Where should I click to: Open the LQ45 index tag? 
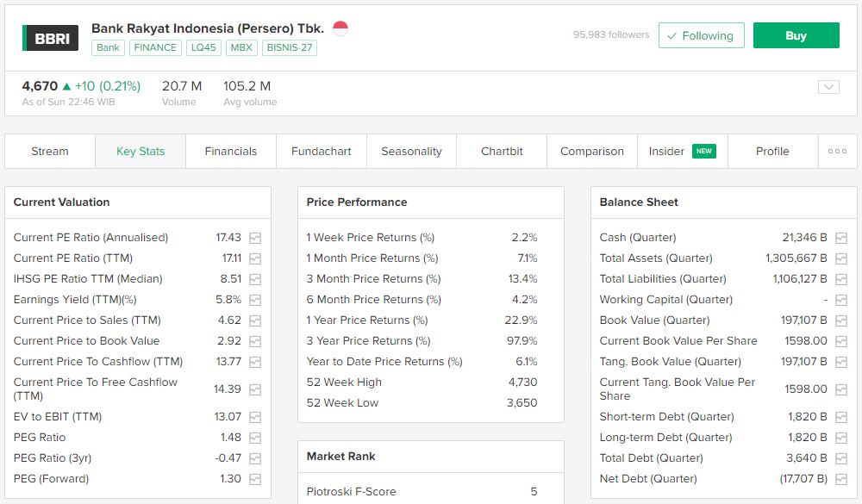coord(203,48)
